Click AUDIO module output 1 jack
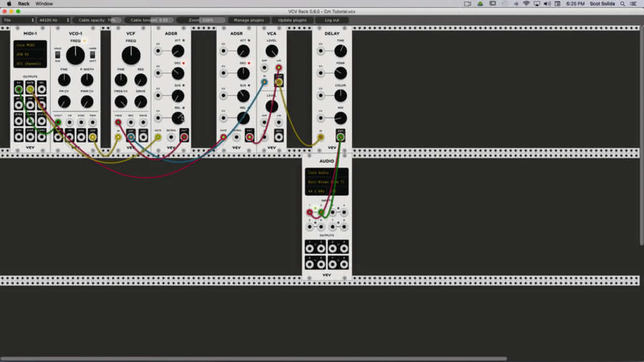 310,248
